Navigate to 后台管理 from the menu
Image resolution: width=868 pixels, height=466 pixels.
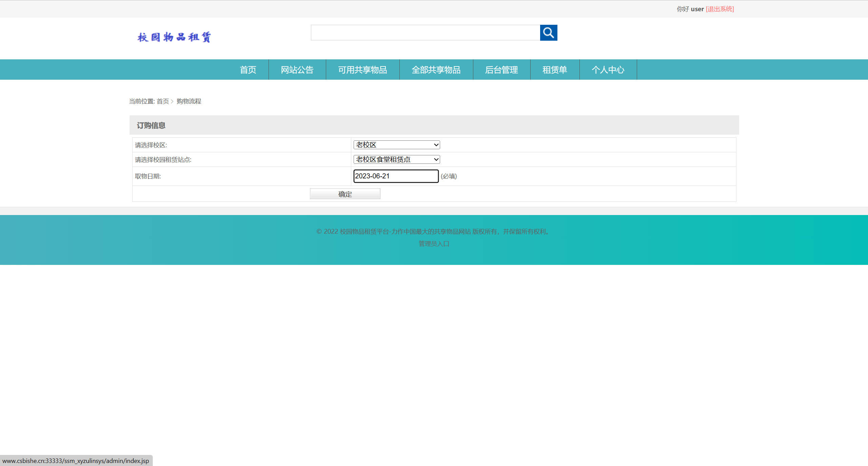coord(501,70)
